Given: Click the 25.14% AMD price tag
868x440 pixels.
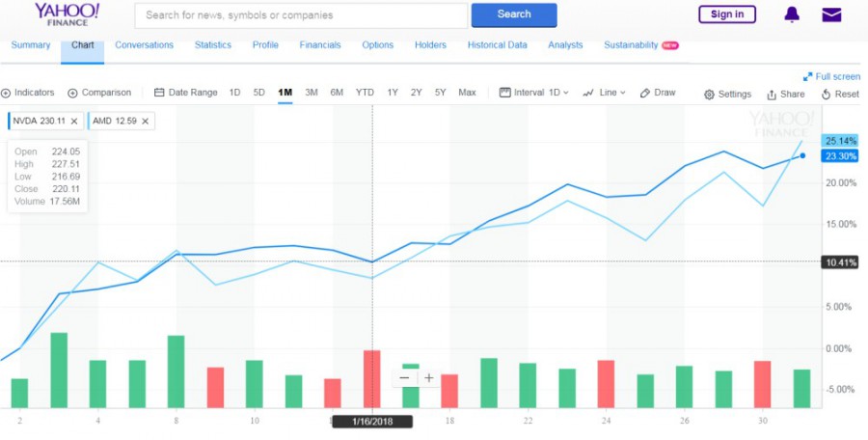Looking at the screenshot, I should (x=839, y=141).
